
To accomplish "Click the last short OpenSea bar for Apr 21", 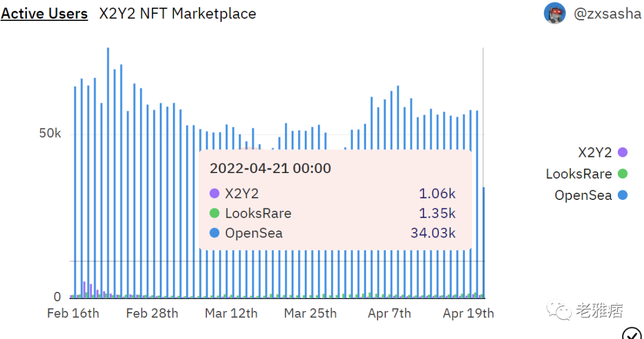I will tap(484, 242).
